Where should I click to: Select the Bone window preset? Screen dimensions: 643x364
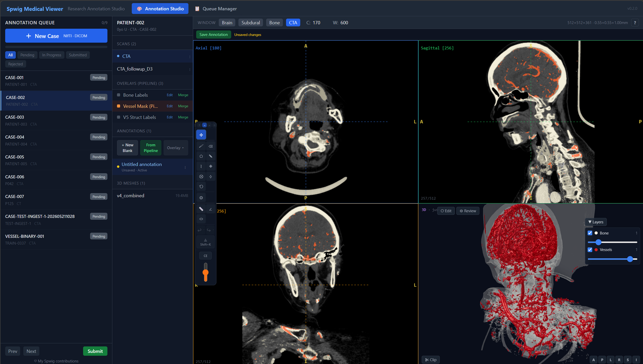click(x=274, y=23)
